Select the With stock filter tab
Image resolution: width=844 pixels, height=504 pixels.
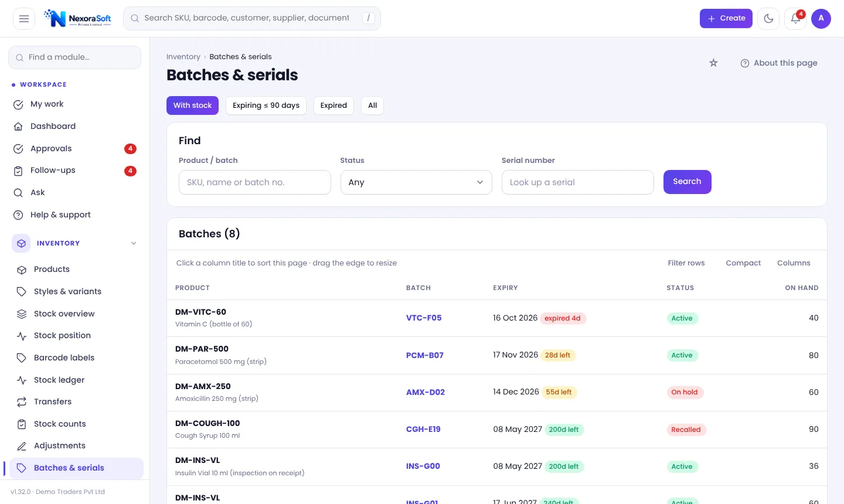point(192,105)
